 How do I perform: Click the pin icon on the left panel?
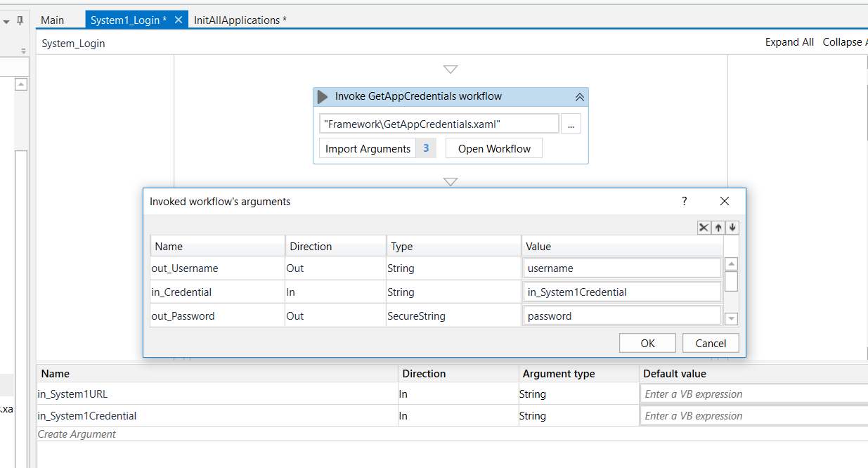pyautogui.click(x=20, y=21)
